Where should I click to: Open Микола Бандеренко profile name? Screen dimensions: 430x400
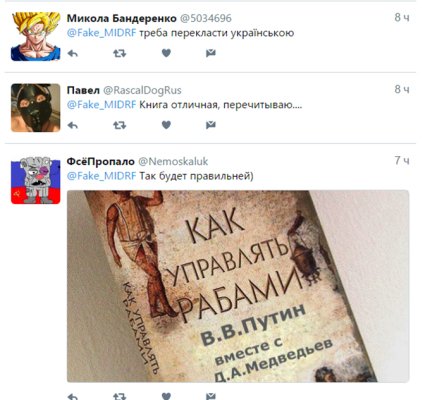[x=122, y=18]
